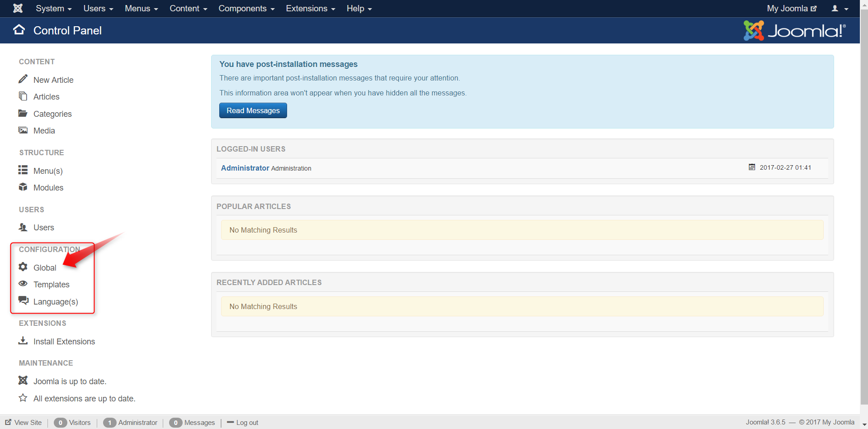Click the Messages count badge
Viewport: 868px width, 429px height.
(x=175, y=423)
